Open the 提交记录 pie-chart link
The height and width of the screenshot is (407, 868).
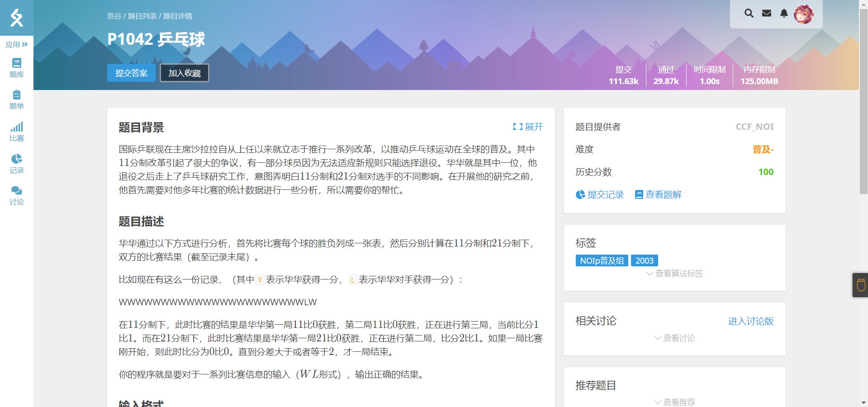600,194
